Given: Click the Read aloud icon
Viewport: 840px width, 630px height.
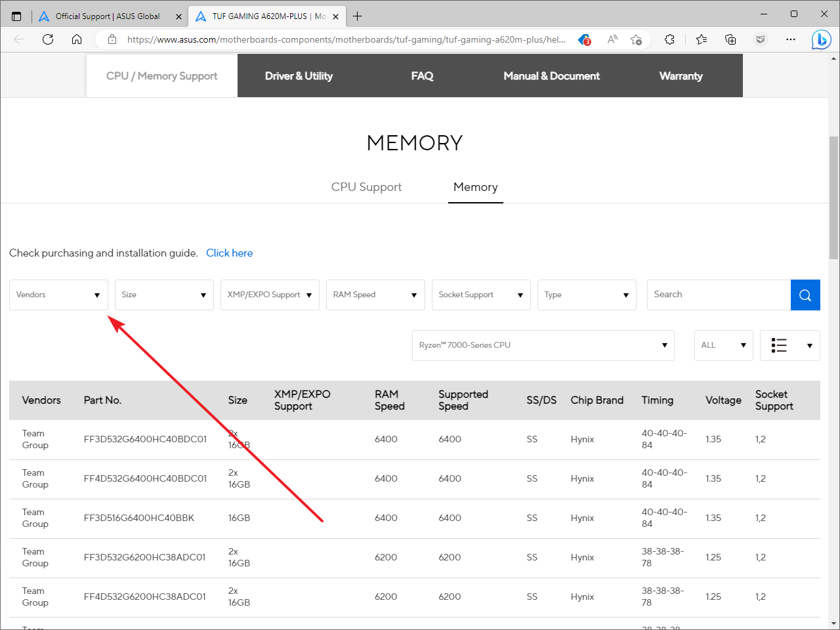Looking at the screenshot, I should pos(612,39).
